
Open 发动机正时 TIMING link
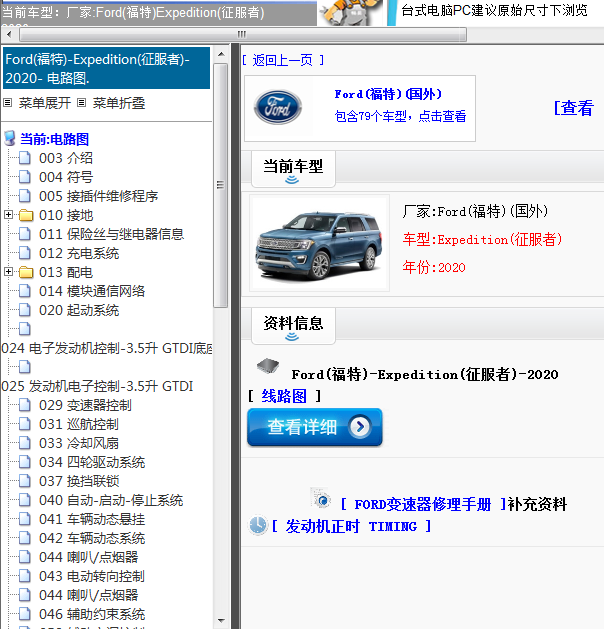click(x=351, y=526)
